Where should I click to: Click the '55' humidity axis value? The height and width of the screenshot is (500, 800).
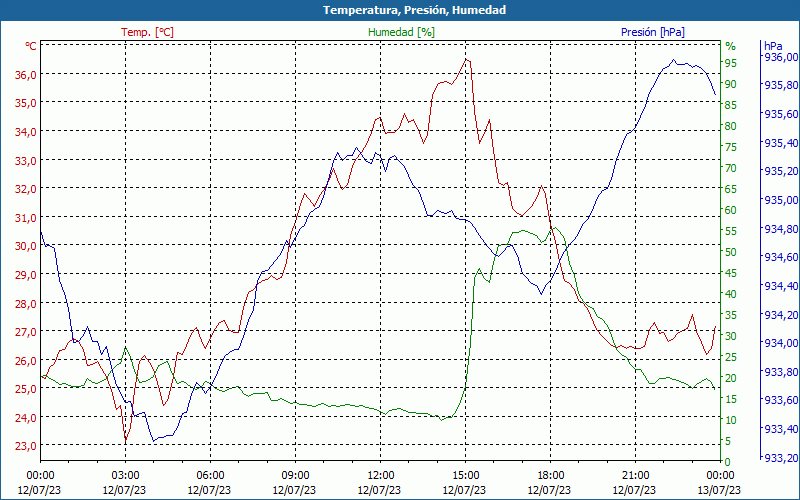(x=731, y=231)
